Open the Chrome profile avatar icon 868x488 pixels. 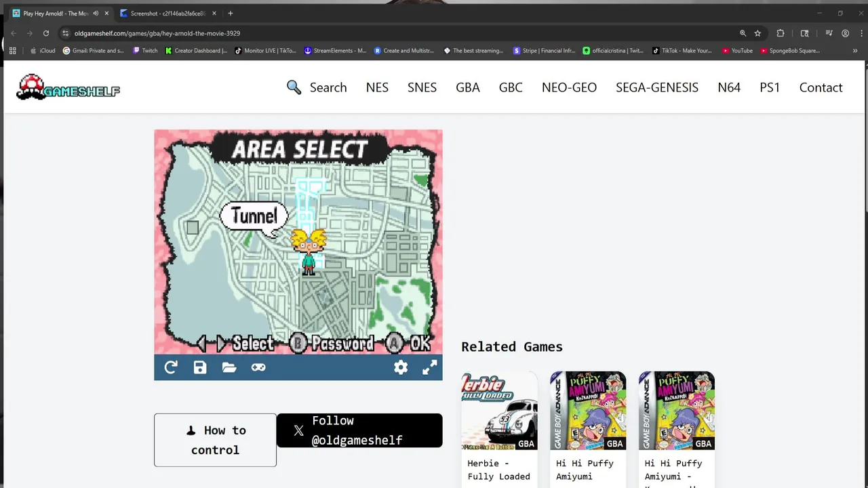tap(845, 33)
